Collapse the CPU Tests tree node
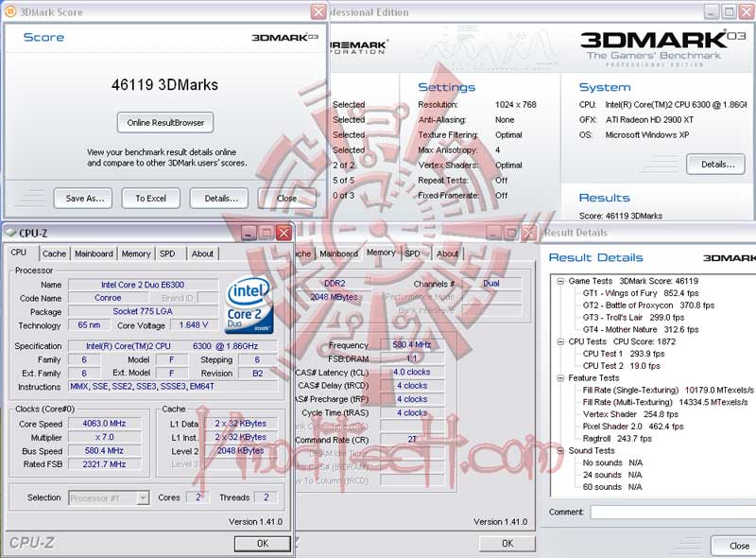The width and height of the screenshot is (756, 558). [560, 341]
